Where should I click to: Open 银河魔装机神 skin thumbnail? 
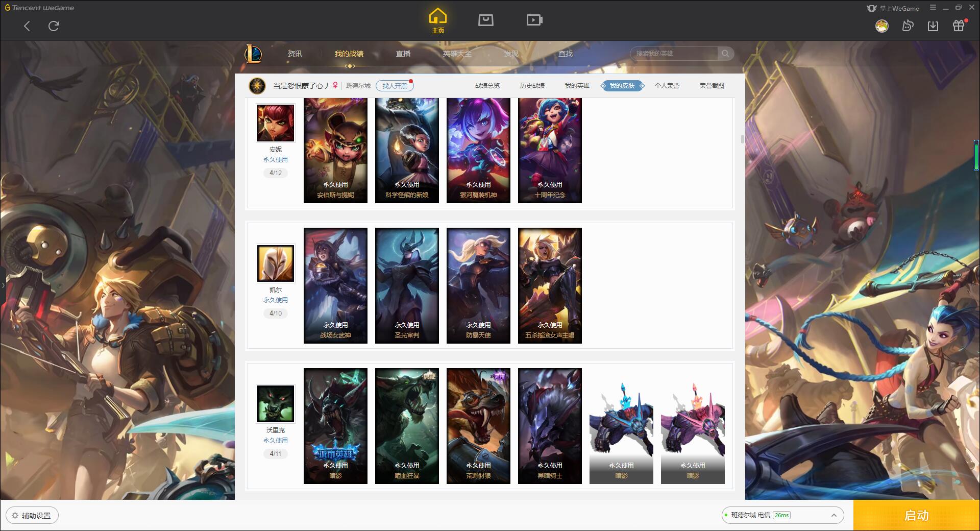click(478, 151)
